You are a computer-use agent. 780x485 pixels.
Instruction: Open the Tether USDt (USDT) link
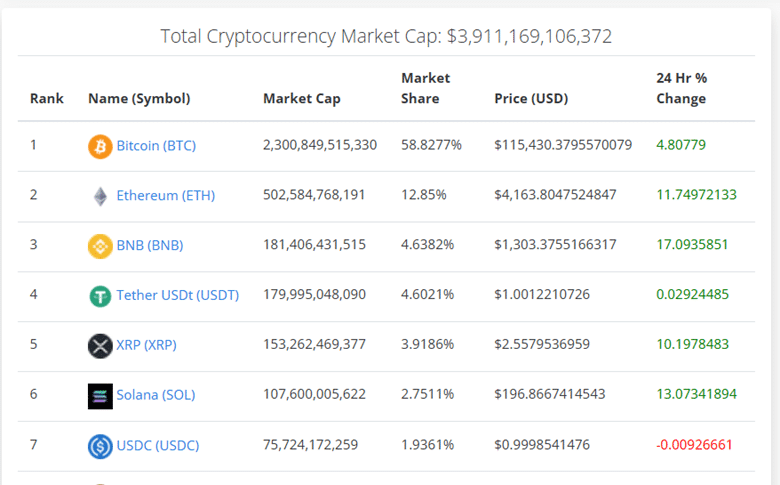coord(177,296)
